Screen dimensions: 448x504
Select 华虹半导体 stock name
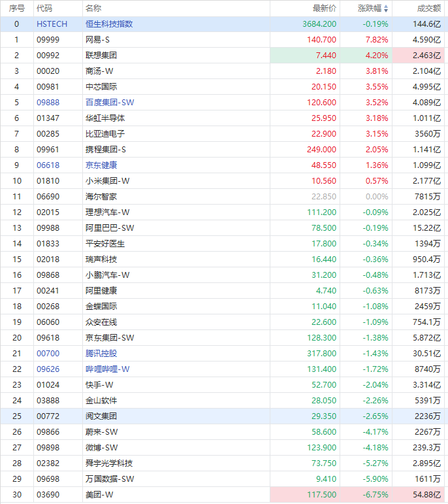click(x=105, y=118)
